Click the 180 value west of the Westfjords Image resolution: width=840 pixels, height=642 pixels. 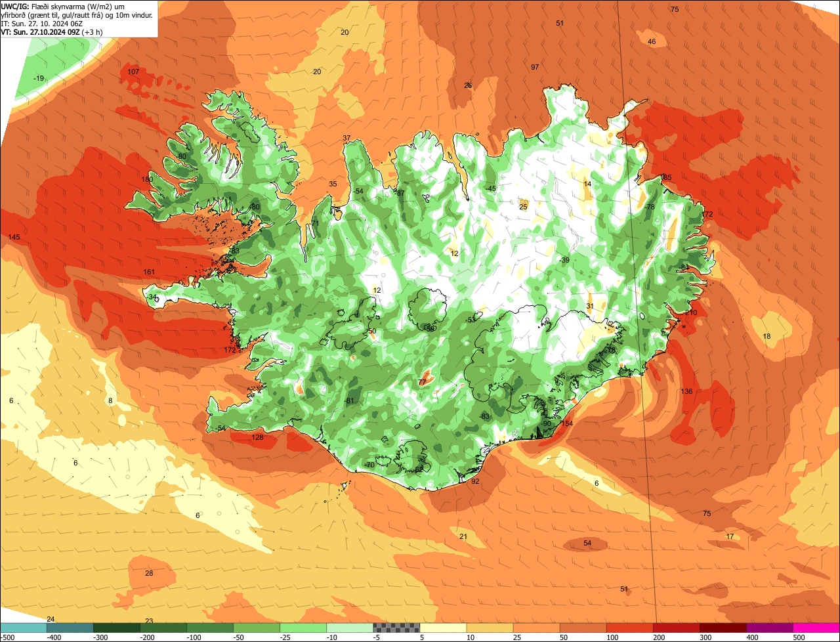[147, 180]
